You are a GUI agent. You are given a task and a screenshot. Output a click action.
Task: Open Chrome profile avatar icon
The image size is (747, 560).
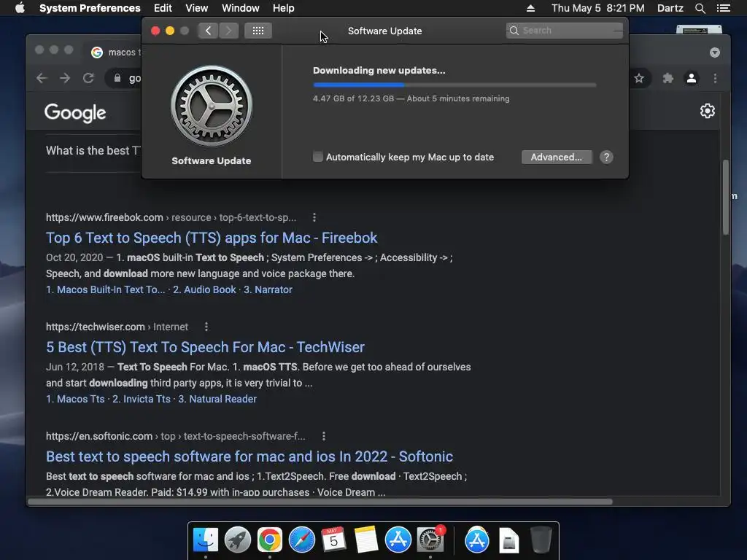tap(692, 78)
